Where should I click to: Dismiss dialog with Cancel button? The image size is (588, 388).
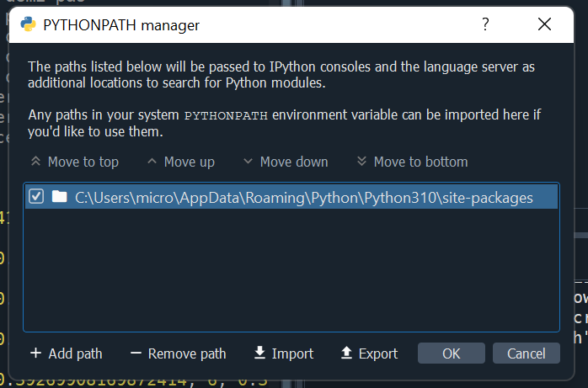pos(527,353)
